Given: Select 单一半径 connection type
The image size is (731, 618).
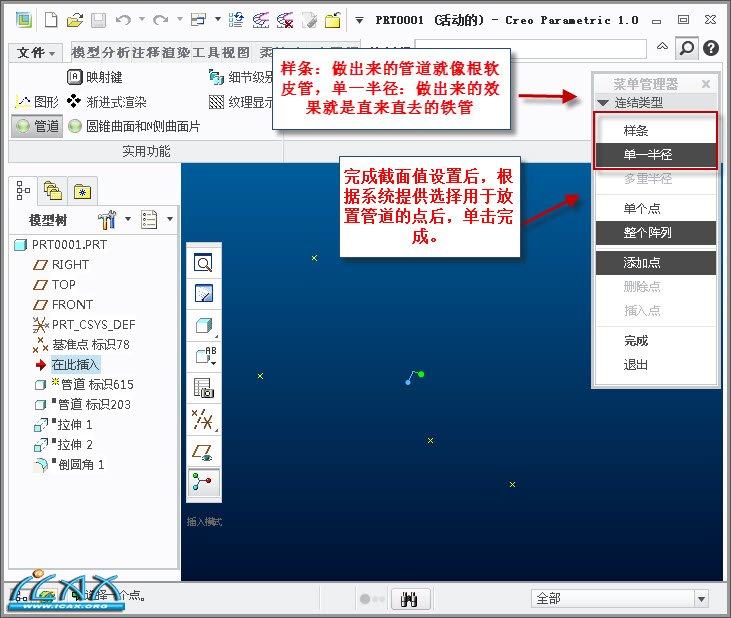Looking at the screenshot, I should [x=655, y=154].
